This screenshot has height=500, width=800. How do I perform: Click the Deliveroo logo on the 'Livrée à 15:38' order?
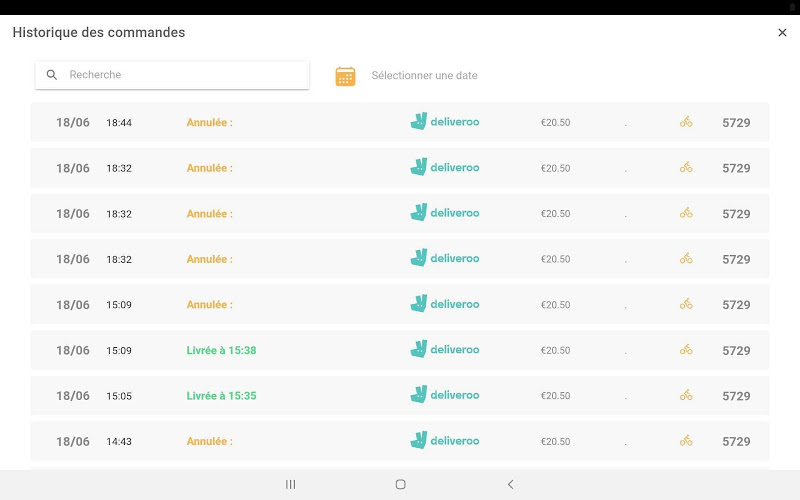coord(445,349)
